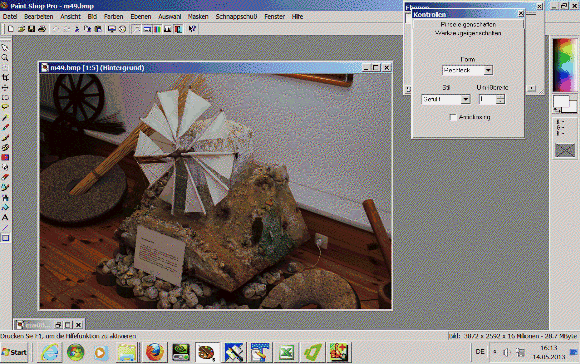Screen dimensions: 580x364
Task: Select the arrow pointer tool
Action: click(x=5, y=48)
